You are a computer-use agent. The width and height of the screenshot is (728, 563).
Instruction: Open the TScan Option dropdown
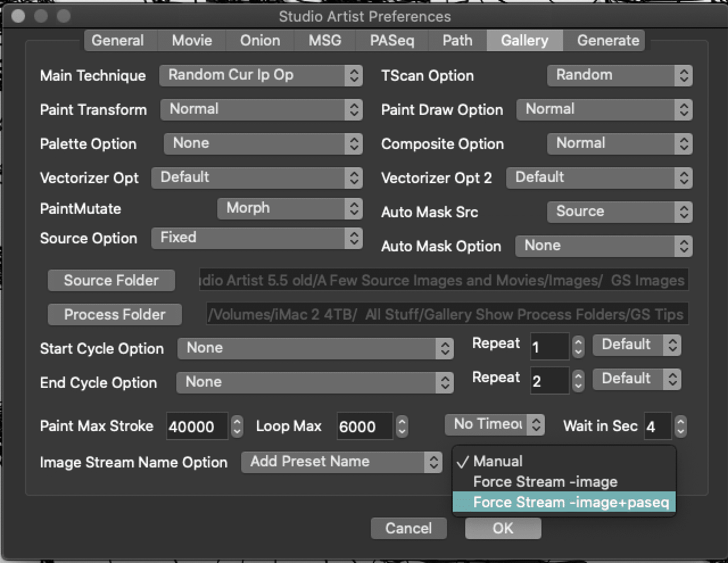tap(619, 76)
